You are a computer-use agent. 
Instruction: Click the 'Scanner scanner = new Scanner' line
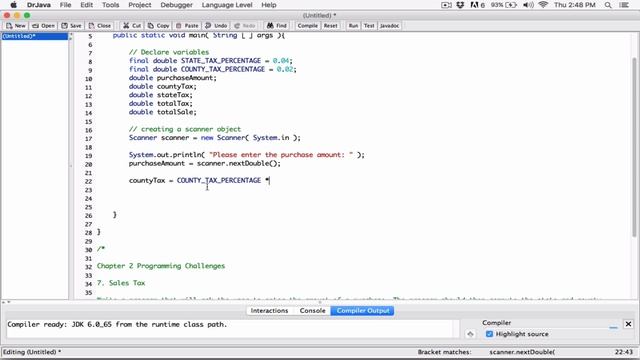click(x=214, y=138)
